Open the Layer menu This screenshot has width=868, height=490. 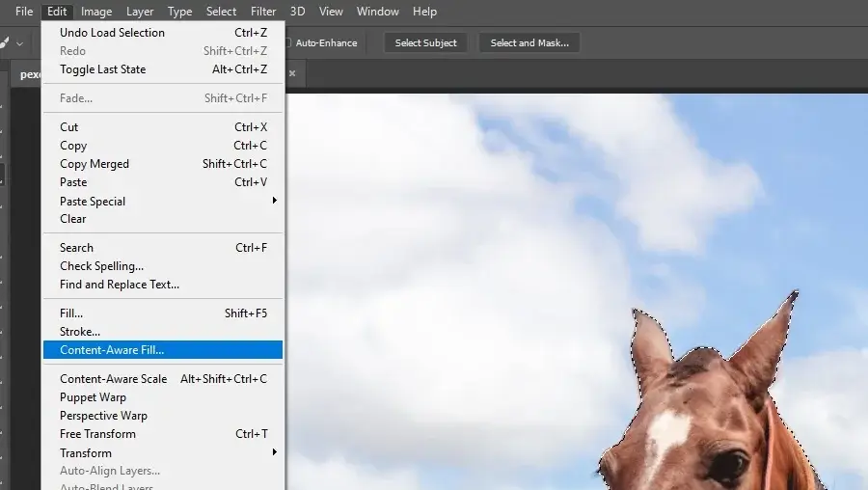(x=140, y=11)
